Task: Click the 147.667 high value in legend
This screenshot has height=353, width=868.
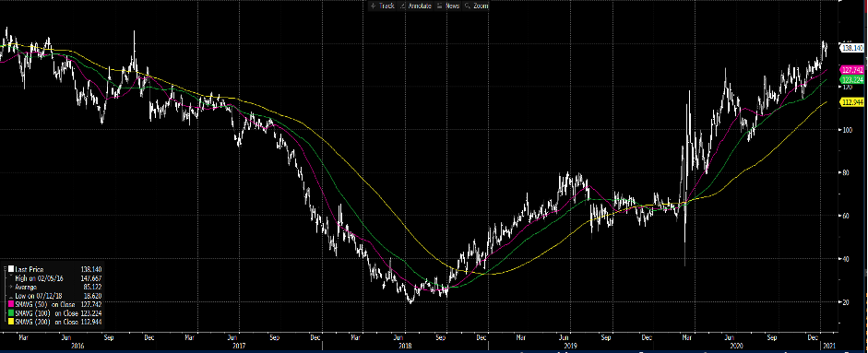Action: [x=91, y=278]
